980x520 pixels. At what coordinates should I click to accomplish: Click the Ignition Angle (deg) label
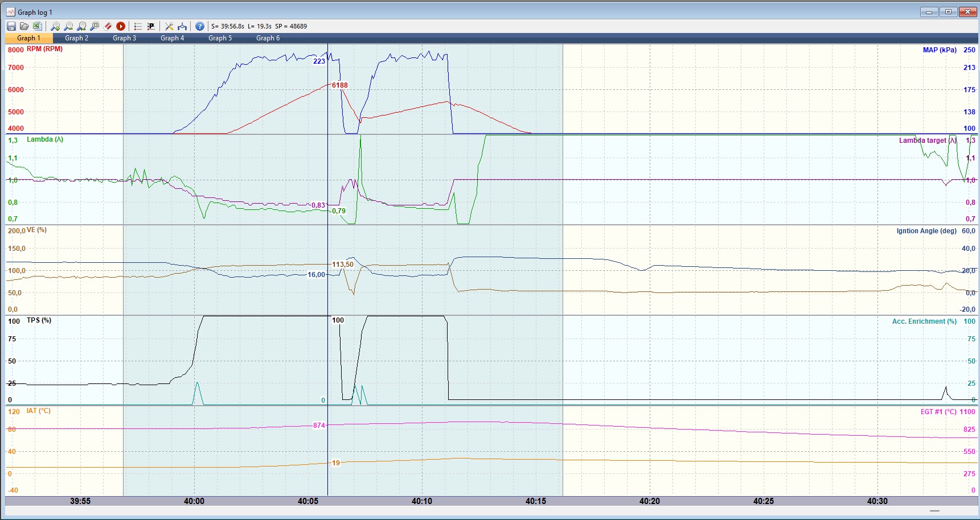(x=926, y=231)
